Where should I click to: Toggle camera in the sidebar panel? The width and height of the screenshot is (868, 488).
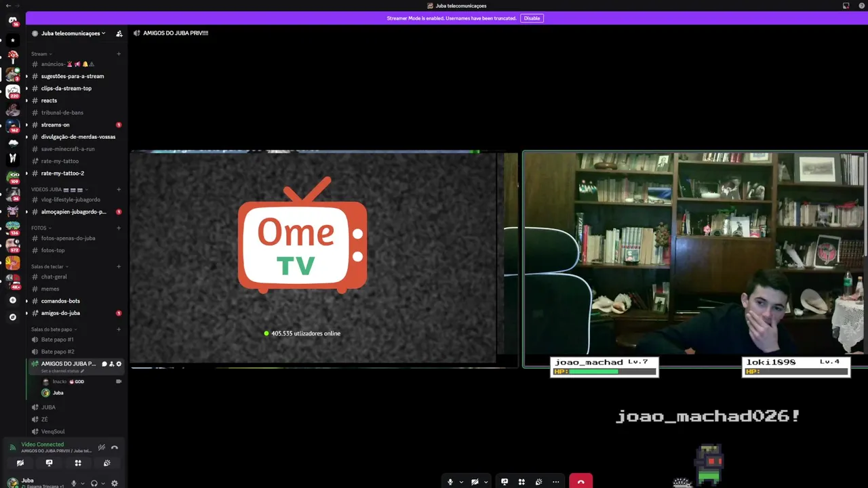pyautogui.click(x=20, y=463)
